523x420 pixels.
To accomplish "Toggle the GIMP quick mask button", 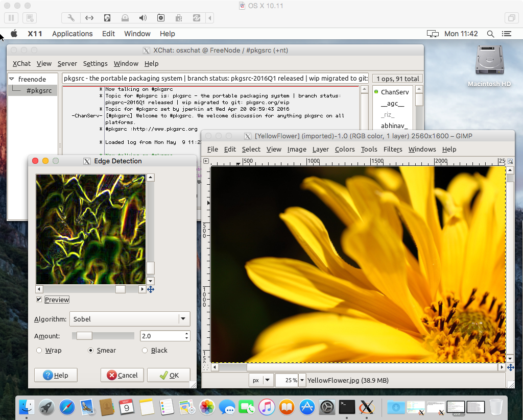I will [x=206, y=367].
